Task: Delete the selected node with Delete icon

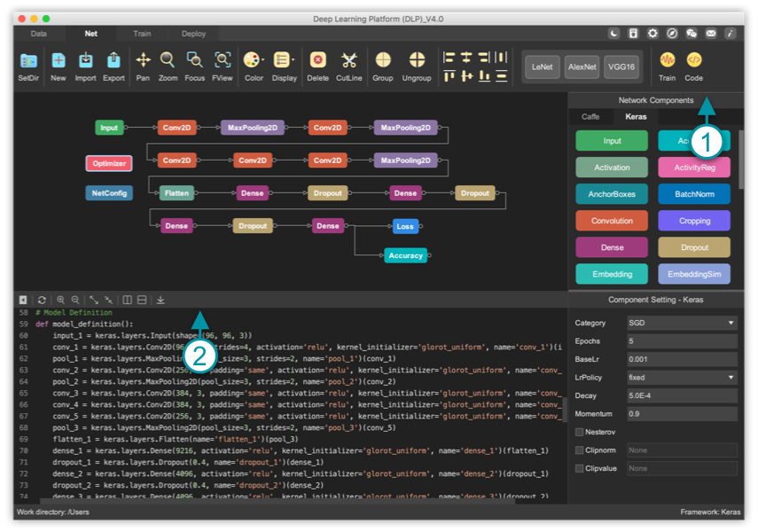Action: (x=317, y=61)
